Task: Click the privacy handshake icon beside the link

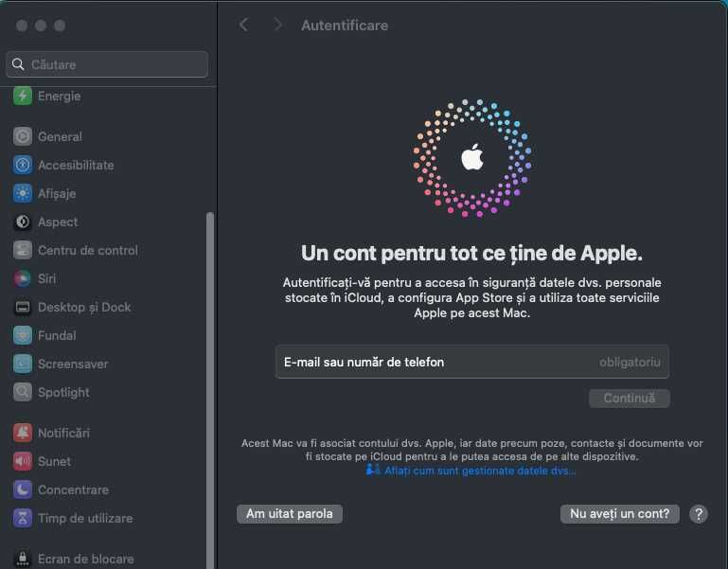Action: point(372,470)
